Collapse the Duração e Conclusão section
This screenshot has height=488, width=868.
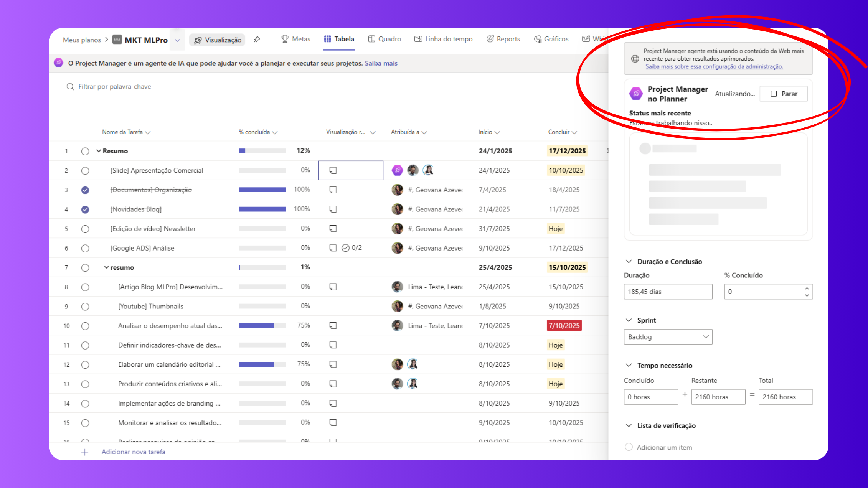tap(629, 262)
